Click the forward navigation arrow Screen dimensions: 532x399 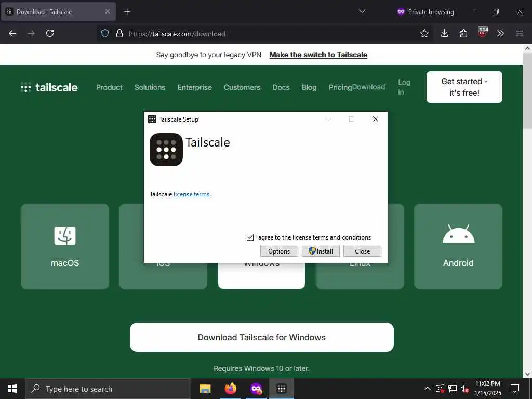(31, 33)
